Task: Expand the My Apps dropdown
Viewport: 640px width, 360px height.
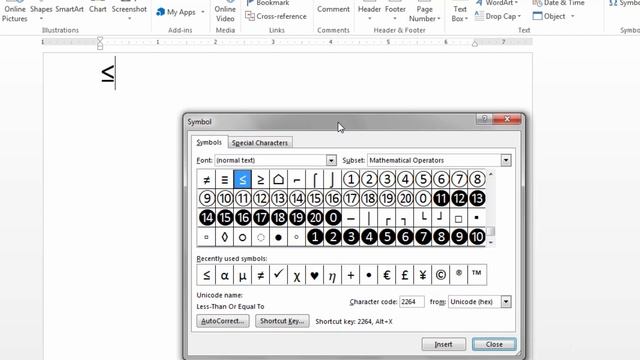Action: click(203, 12)
